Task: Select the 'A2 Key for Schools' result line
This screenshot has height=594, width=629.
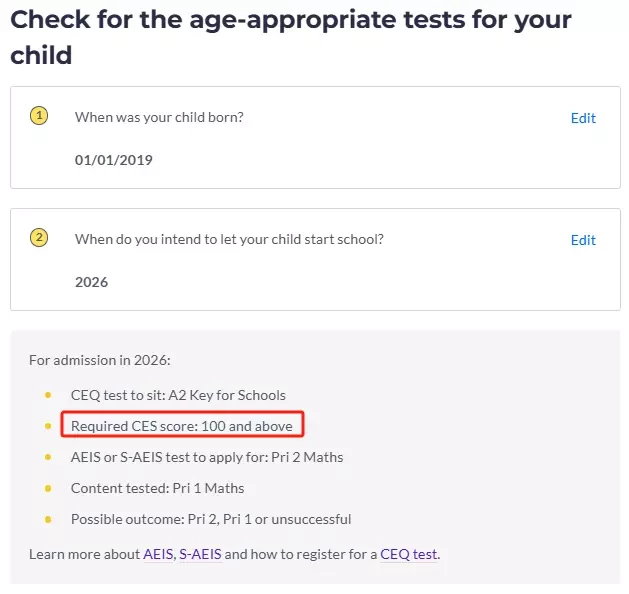Action: pyautogui.click(x=178, y=395)
